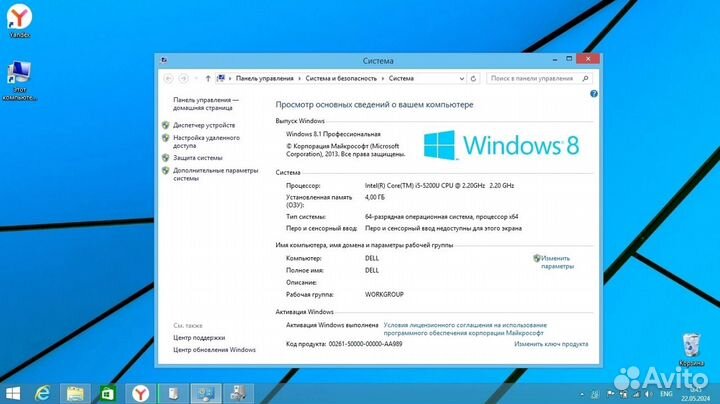Screen dimensions: 720x404
Task: Open the Yandex desktop shortcut
Action: pos(19,21)
